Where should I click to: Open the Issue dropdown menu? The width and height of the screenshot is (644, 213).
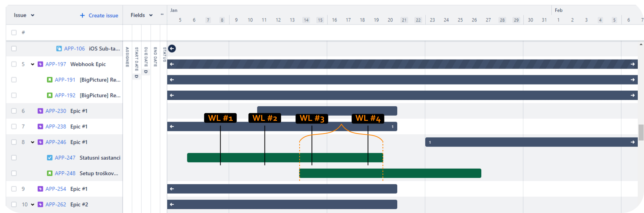point(24,15)
